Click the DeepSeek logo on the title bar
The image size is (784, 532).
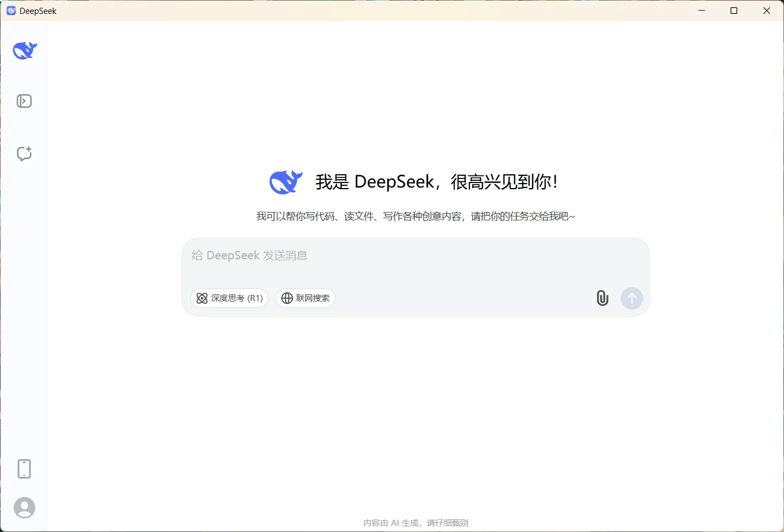click(x=11, y=11)
